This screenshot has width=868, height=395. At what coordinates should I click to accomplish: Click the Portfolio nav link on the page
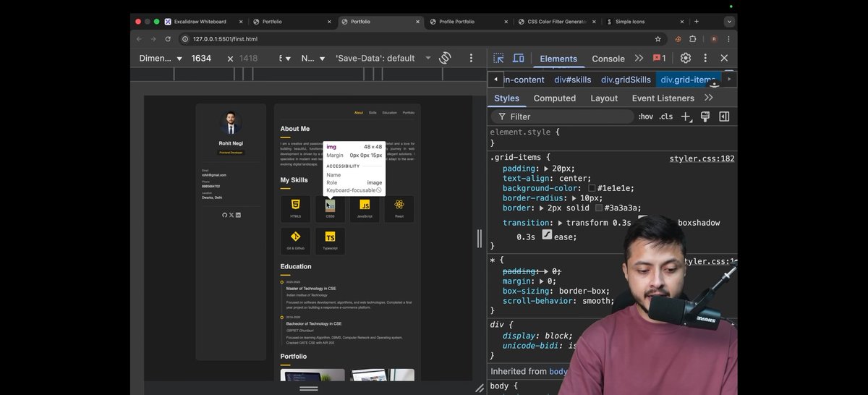pyautogui.click(x=409, y=113)
